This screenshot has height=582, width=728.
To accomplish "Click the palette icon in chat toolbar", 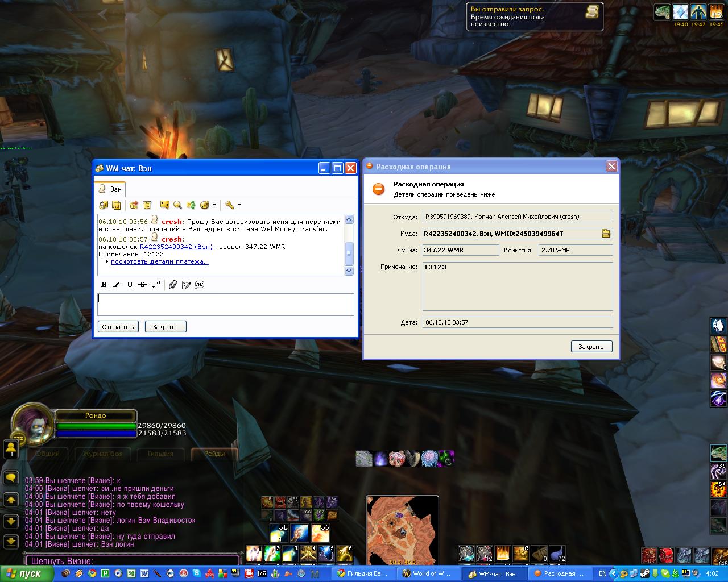I will [205, 205].
